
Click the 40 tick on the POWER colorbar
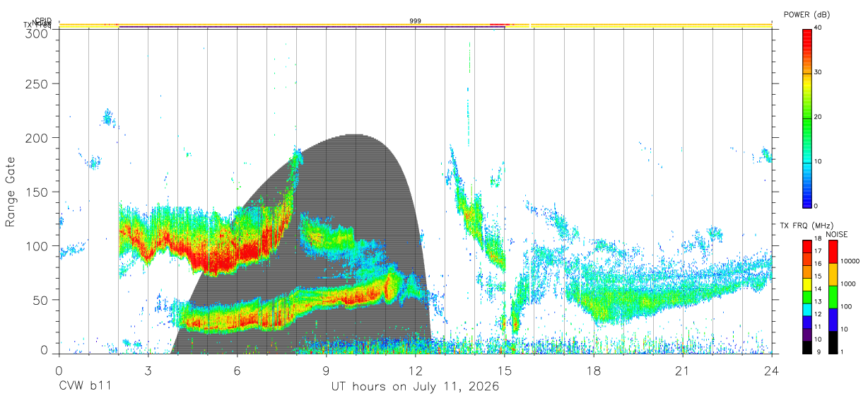(818, 28)
